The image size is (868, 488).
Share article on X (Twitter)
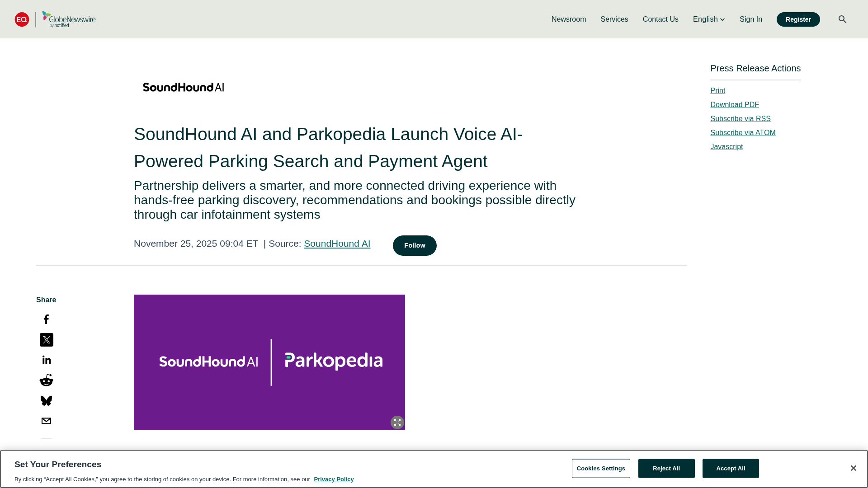(x=46, y=340)
